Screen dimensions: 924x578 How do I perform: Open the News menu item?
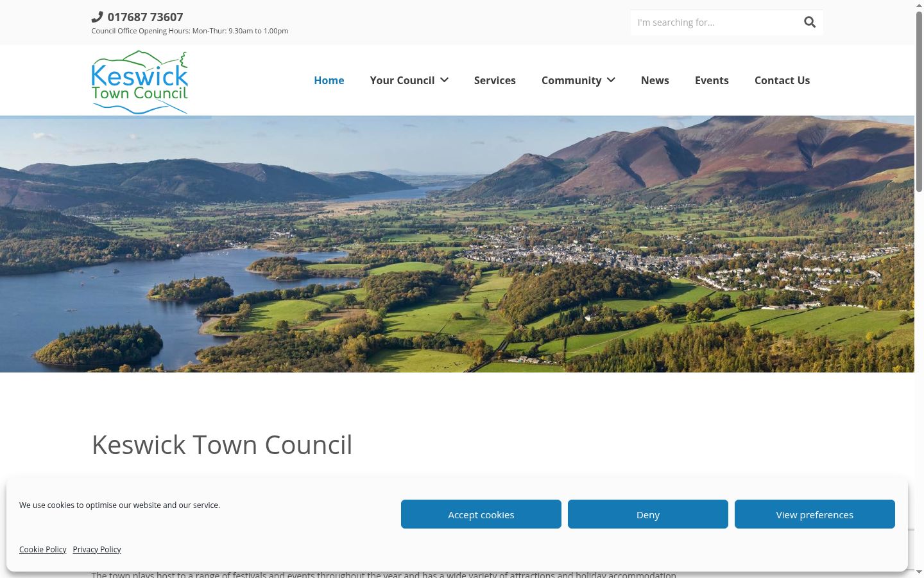(x=655, y=80)
